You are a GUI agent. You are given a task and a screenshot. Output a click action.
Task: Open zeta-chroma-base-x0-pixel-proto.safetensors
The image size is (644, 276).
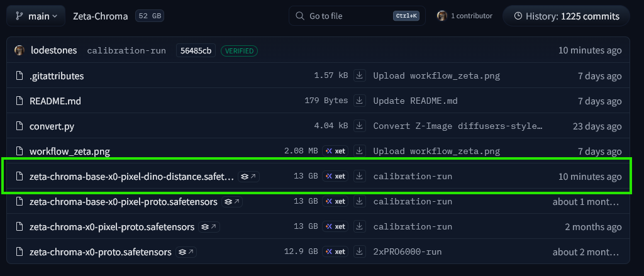pos(123,202)
